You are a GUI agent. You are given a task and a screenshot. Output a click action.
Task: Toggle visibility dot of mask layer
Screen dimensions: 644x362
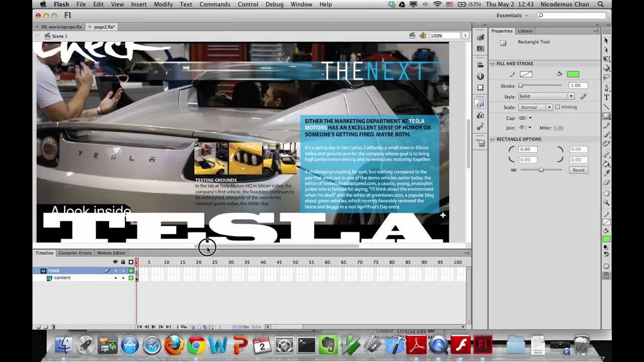115,270
